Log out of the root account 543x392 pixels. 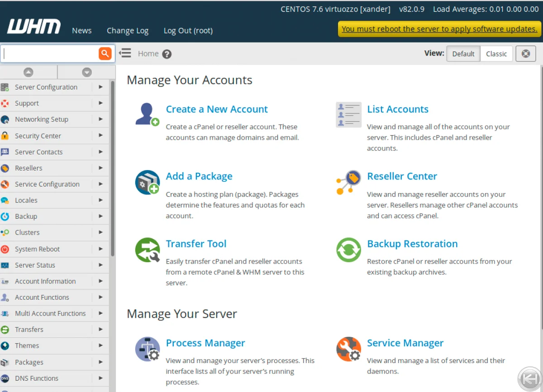(188, 31)
